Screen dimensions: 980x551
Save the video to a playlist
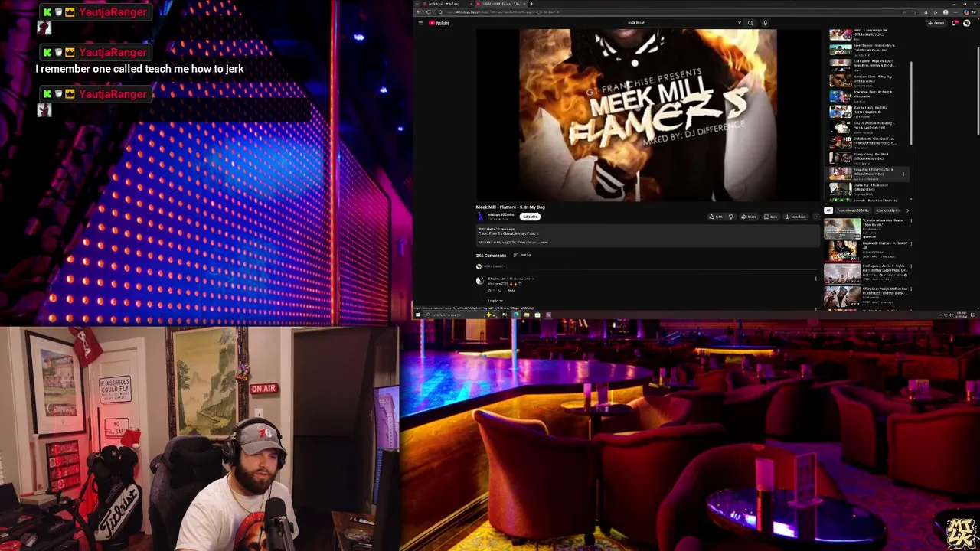773,217
